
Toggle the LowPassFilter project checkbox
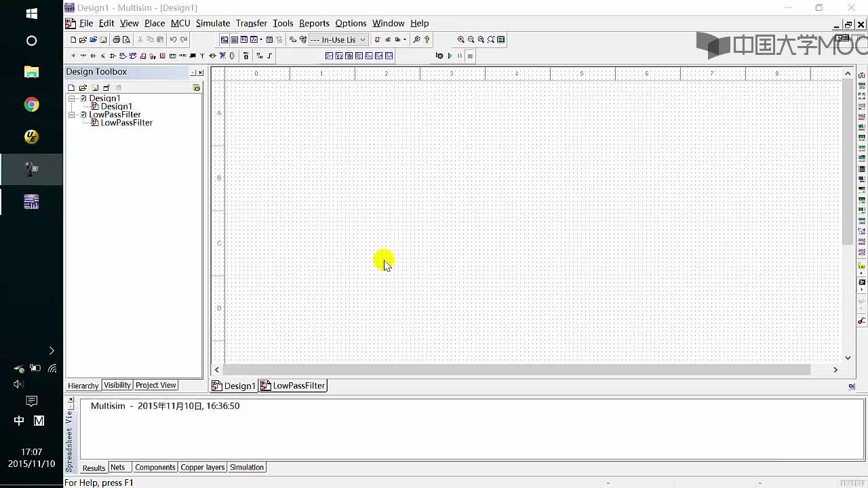[84, 115]
